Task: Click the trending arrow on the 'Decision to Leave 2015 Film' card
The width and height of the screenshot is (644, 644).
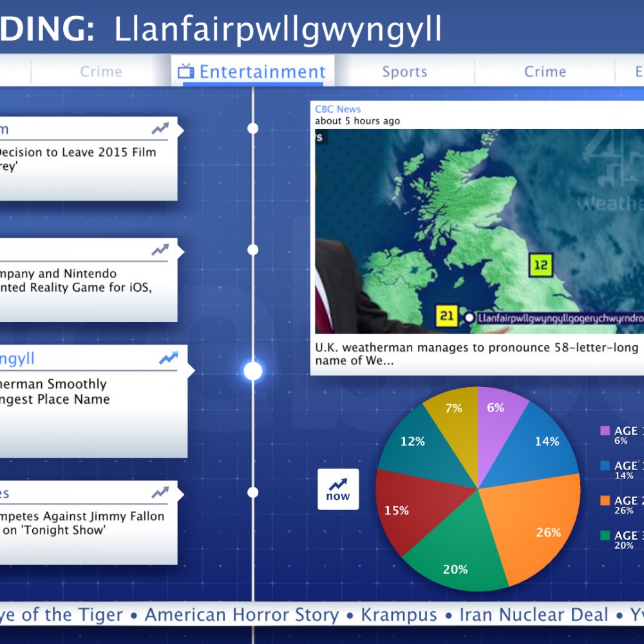Action: click(160, 129)
